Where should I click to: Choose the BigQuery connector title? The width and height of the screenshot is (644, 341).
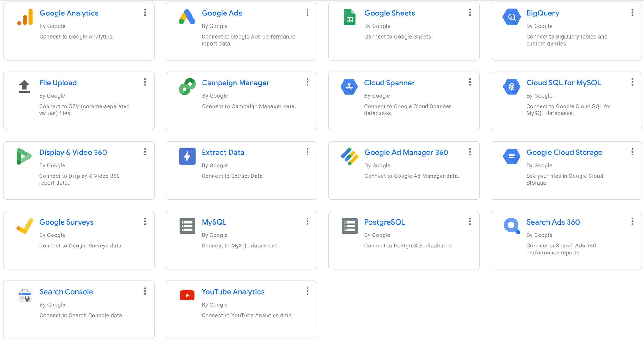point(543,13)
